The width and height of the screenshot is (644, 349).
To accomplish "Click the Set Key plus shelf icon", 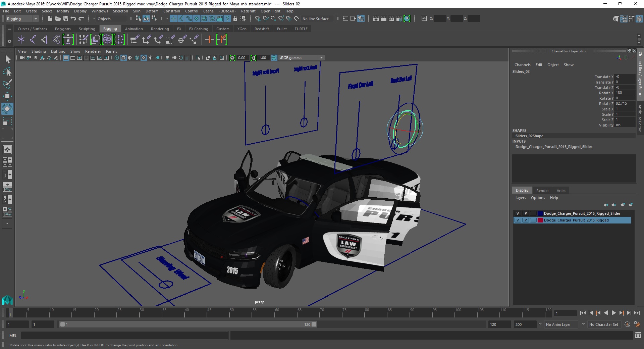I will point(209,40).
